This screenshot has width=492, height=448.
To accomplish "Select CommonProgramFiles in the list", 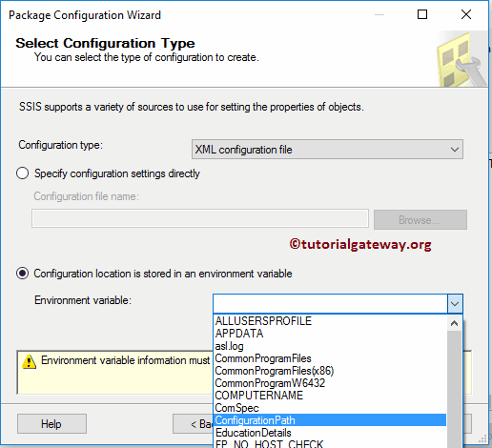I will (330, 358).
